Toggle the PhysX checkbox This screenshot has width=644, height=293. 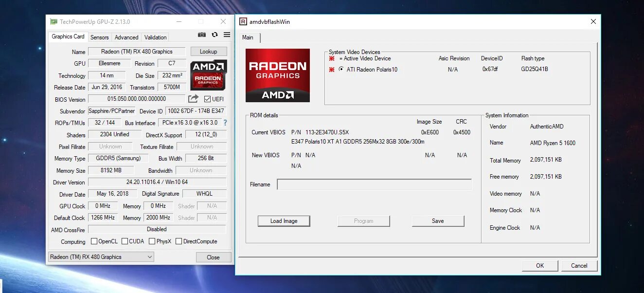click(x=152, y=241)
